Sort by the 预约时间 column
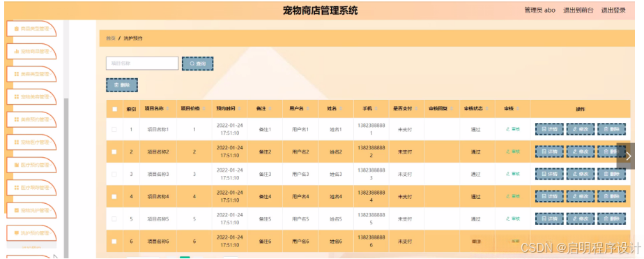Viewport: 644px width, 259px height. [239, 109]
